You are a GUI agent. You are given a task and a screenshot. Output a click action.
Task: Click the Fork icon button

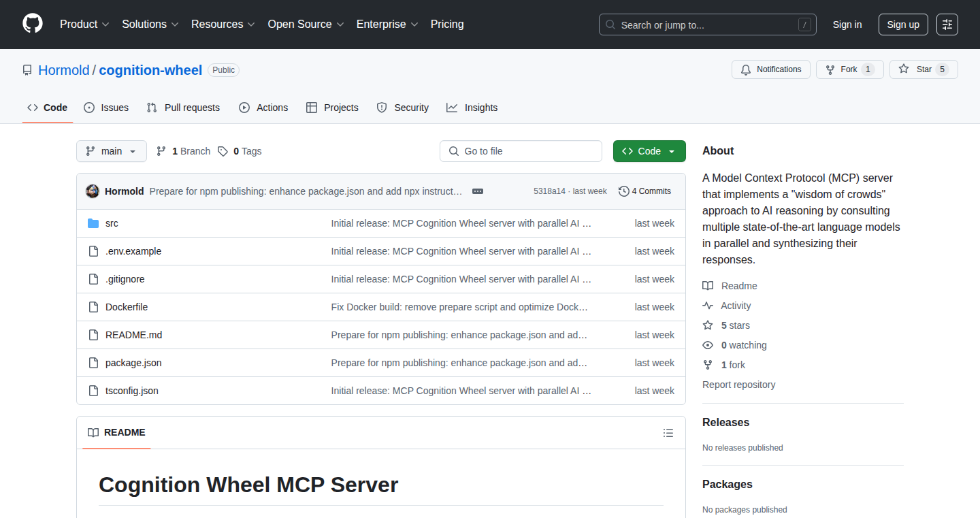[x=849, y=69]
